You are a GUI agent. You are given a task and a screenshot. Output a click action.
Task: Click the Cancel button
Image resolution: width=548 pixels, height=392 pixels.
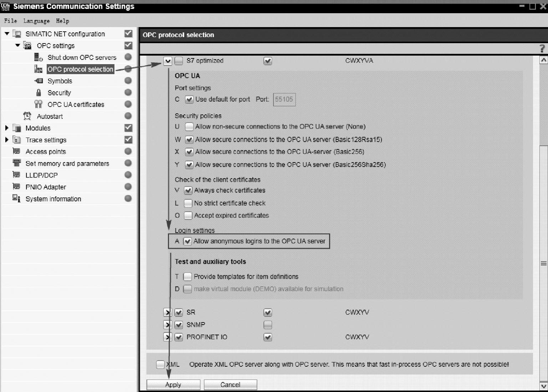coord(230,385)
